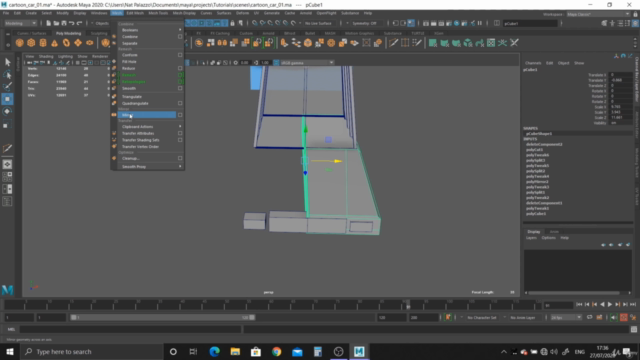This screenshot has height=360, width=640.
Task: Open Mirror options box
Action: point(180,115)
